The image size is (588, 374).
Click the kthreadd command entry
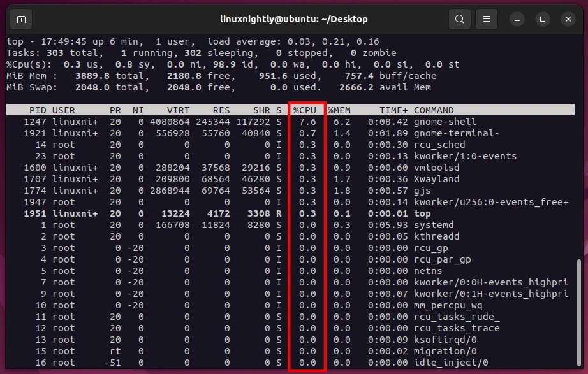coord(436,236)
